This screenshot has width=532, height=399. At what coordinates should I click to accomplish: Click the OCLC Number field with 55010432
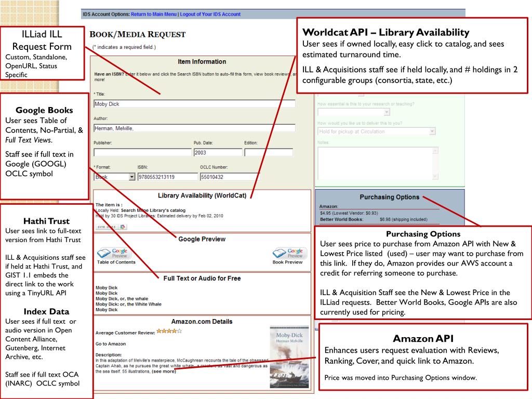point(230,177)
